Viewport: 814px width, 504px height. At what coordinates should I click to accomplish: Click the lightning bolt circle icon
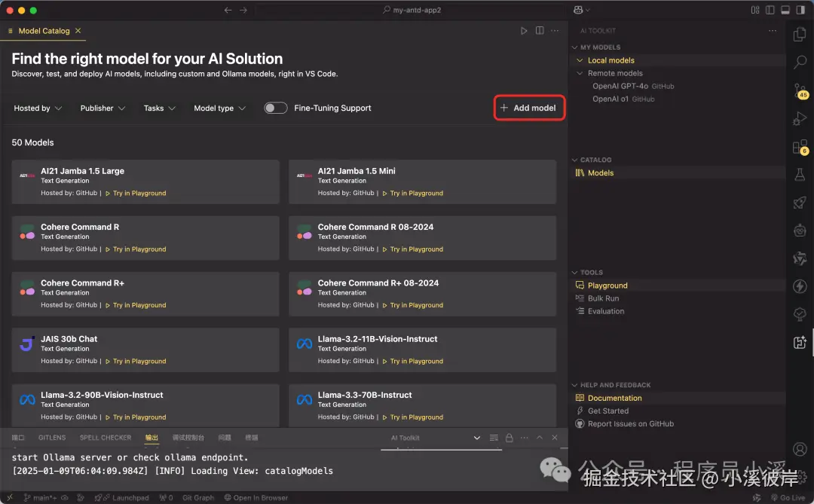click(x=800, y=286)
